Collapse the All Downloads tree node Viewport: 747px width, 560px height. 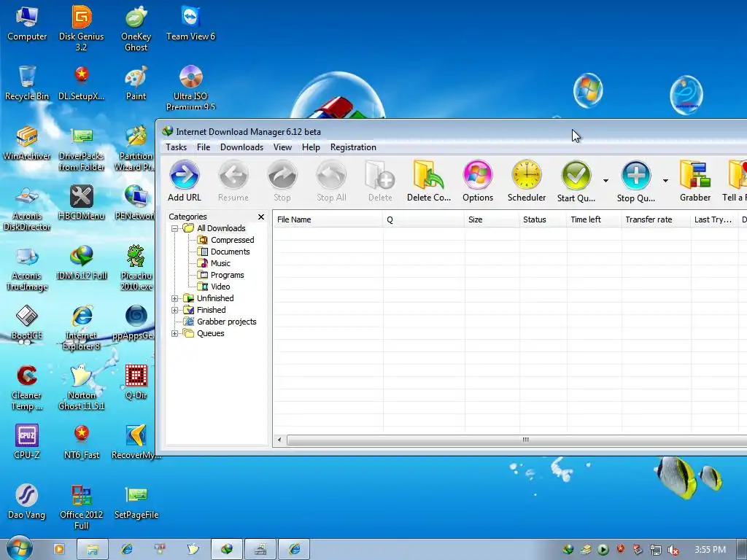click(175, 228)
